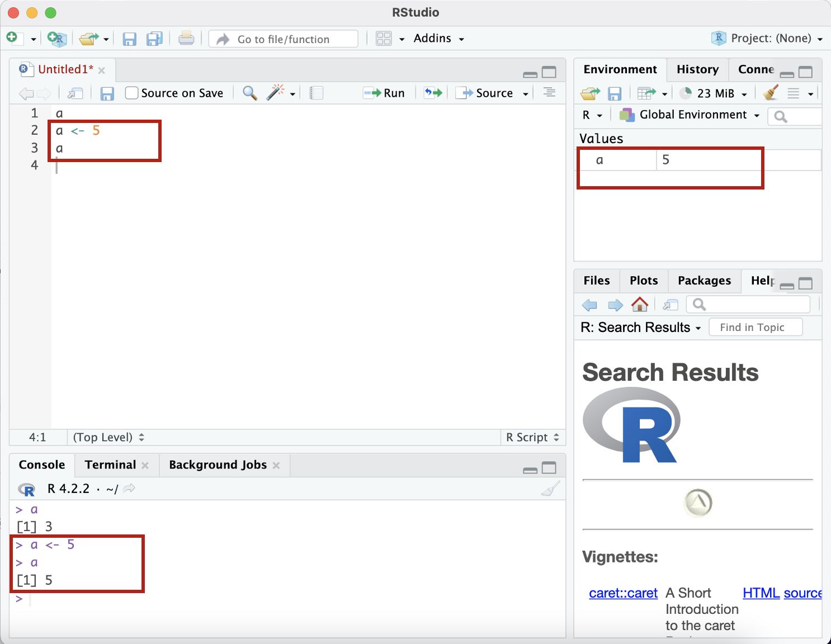Open the R language selector in Environment

click(x=592, y=115)
